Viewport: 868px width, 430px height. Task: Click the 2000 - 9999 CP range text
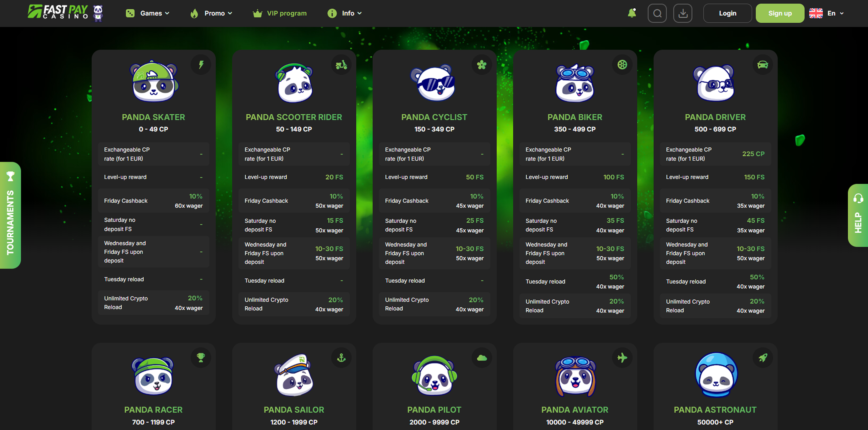click(434, 422)
